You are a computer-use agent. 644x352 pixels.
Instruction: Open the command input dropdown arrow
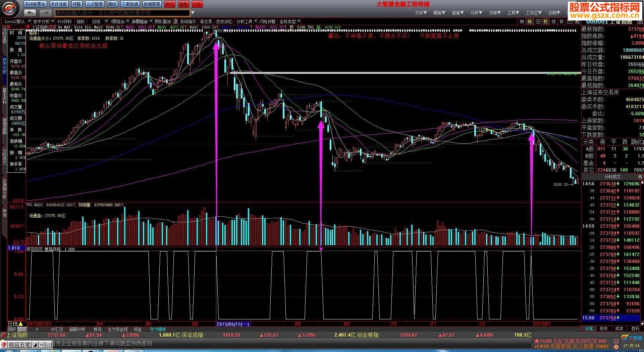click(193, 13)
